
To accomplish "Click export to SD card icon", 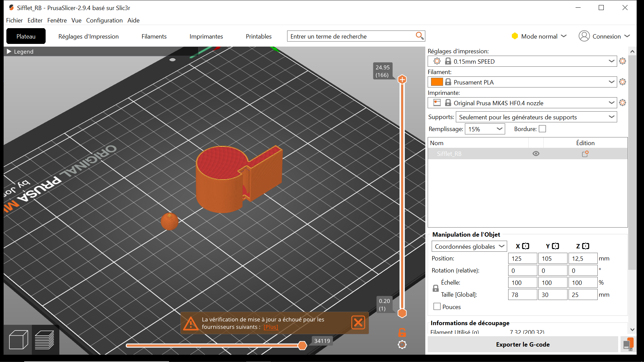I will coord(628,344).
